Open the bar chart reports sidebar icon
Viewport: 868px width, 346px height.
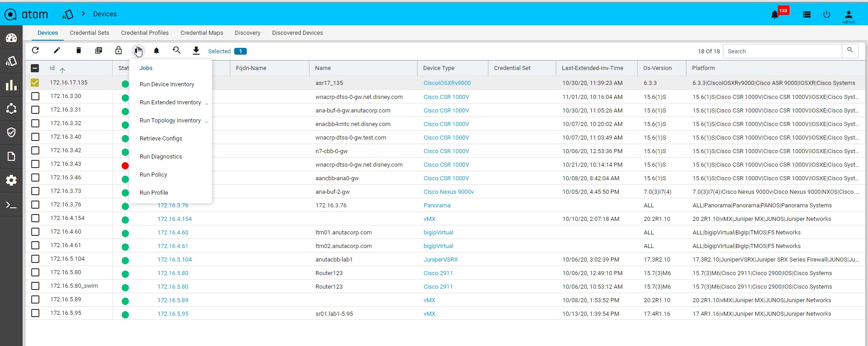(x=11, y=85)
